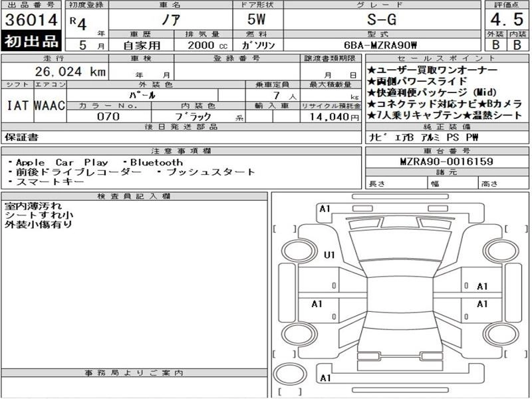Click chassis number MZRA90-0016159
This screenshot has height=399, width=532.
click(446, 161)
